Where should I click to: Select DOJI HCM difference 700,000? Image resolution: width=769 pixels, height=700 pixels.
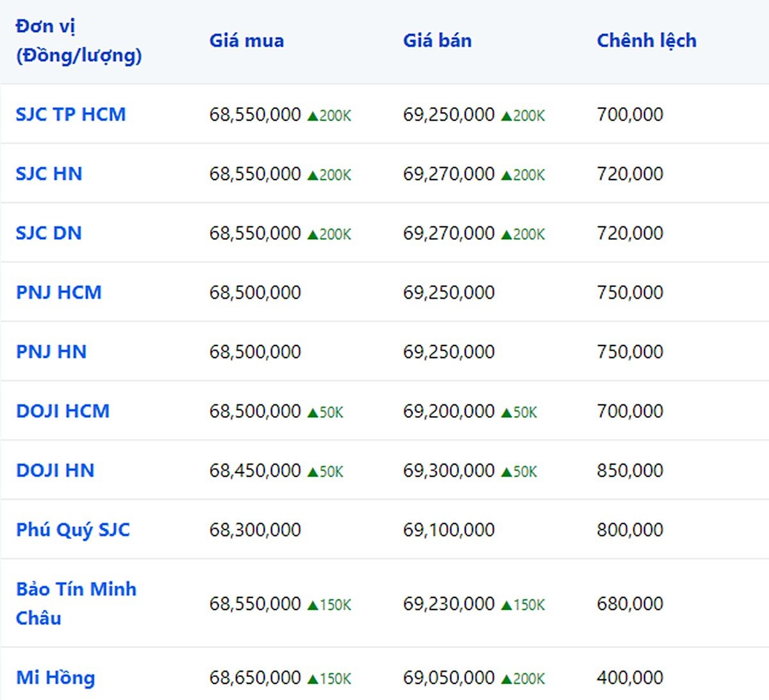coord(630,411)
